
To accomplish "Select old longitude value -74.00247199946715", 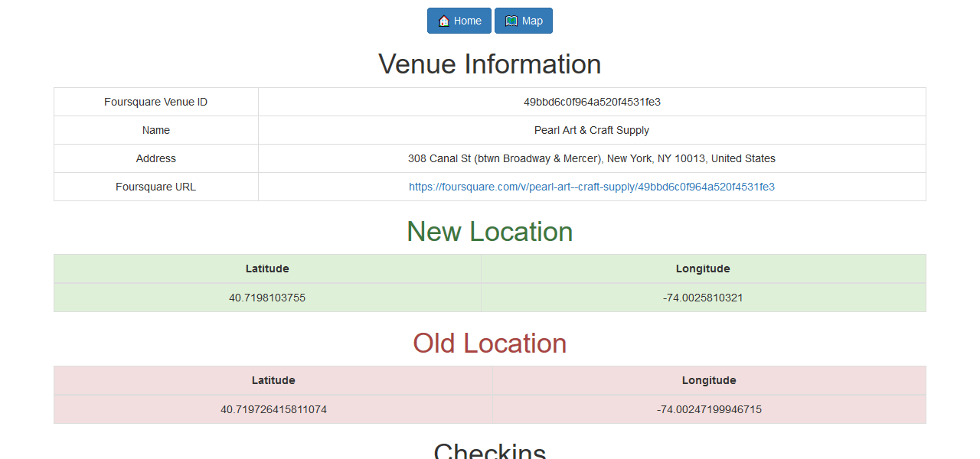I will [709, 409].
